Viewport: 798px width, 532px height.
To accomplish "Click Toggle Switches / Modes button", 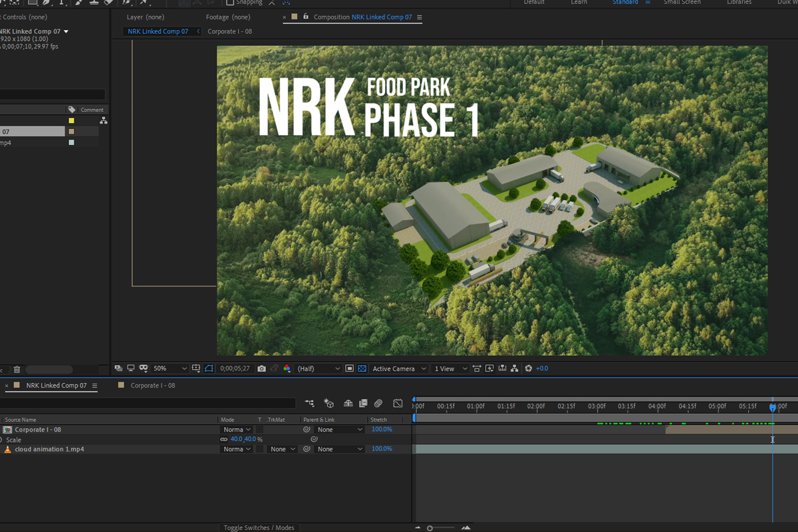I will pyautogui.click(x=259, y=527).
